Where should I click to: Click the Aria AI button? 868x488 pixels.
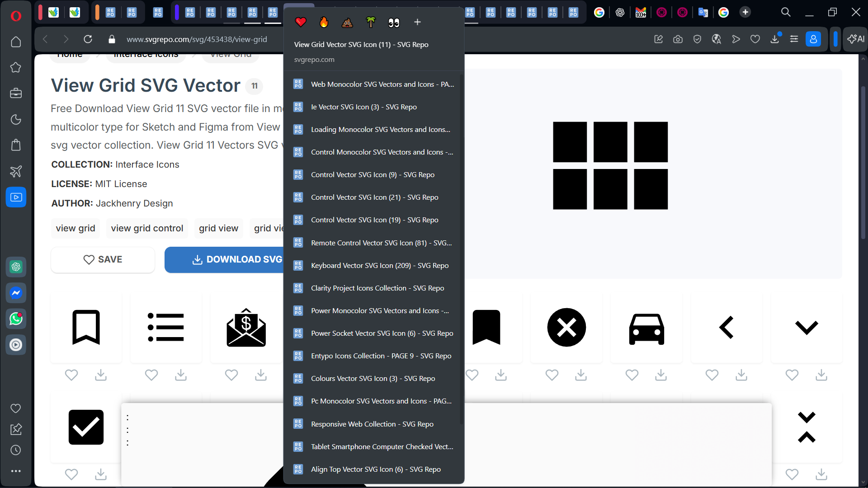point(856,39)
